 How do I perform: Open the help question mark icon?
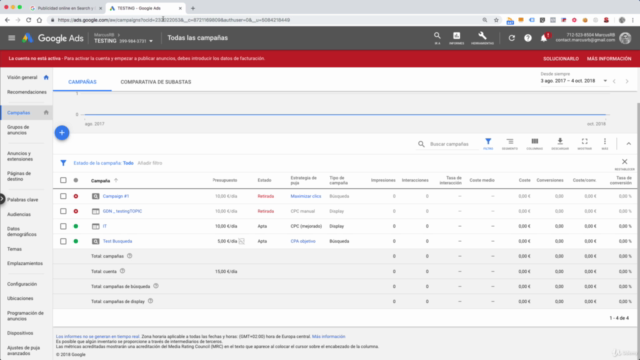pos(528,38)
